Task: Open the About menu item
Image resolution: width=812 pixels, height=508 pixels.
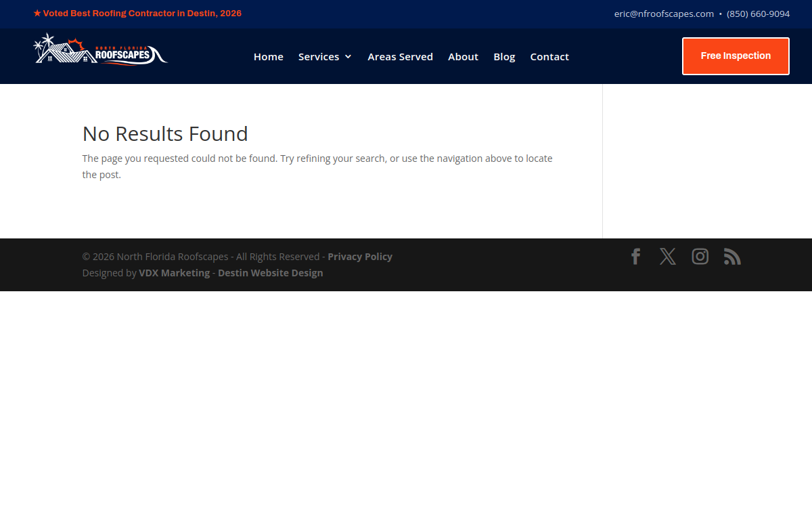Action: (x=463, y=57)
